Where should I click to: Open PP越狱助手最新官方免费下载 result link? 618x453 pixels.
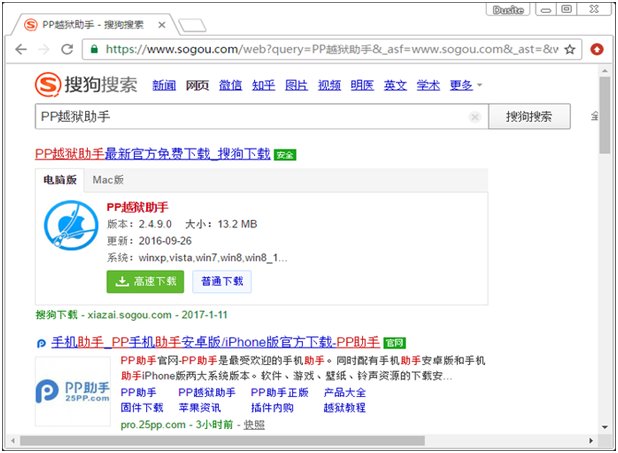[153, 154]
